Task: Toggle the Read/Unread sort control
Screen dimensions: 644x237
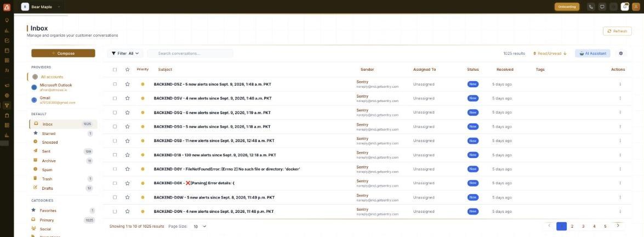Action: 550,54
